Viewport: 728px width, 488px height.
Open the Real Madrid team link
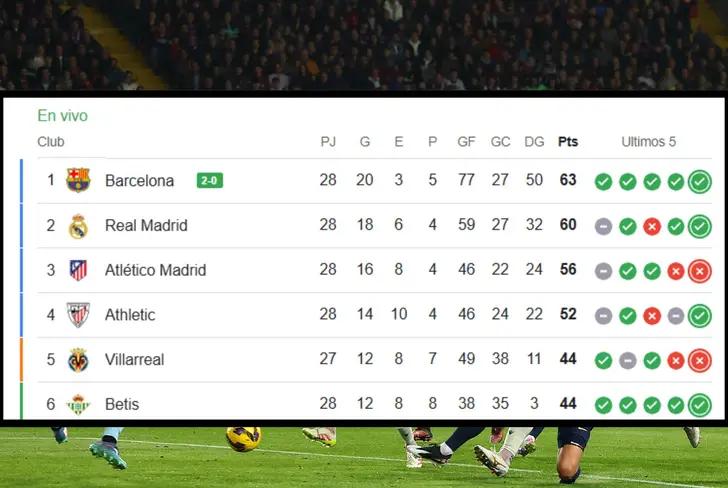pos(146,226)
